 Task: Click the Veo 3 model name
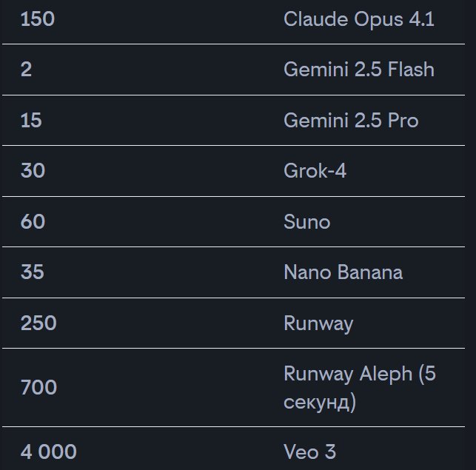(309, 451)
